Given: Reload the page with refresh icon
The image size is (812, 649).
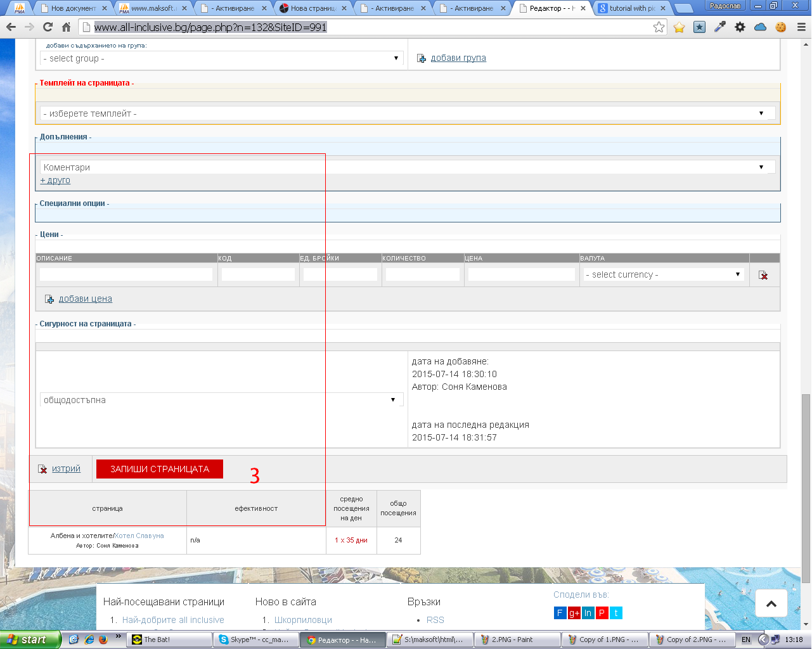Looking at the screenshot, I should (x=48, y=27).
